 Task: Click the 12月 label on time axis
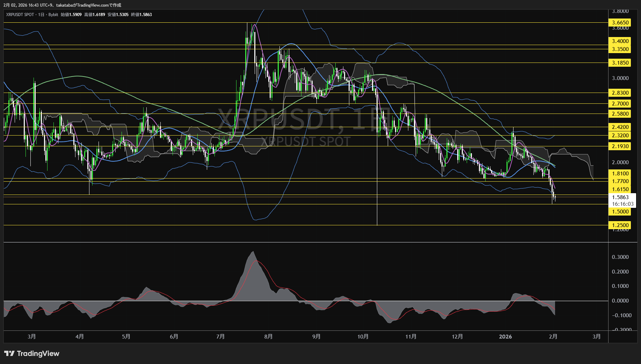pyautogui.click(x=457, y=337)
